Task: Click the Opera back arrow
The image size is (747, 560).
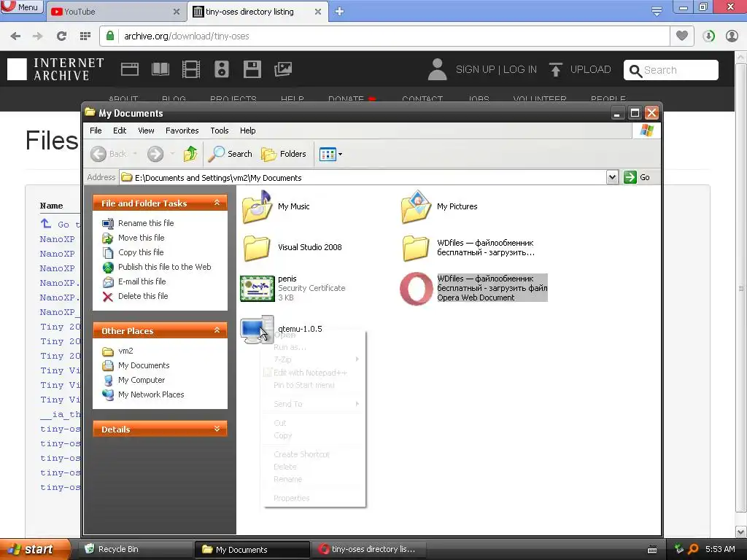Action: [x=15, y=36]
